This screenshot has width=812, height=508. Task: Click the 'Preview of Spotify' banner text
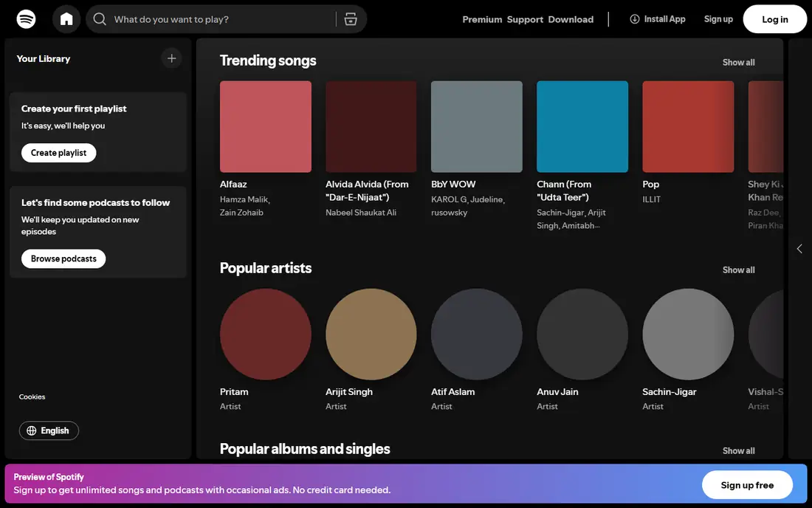49,477
